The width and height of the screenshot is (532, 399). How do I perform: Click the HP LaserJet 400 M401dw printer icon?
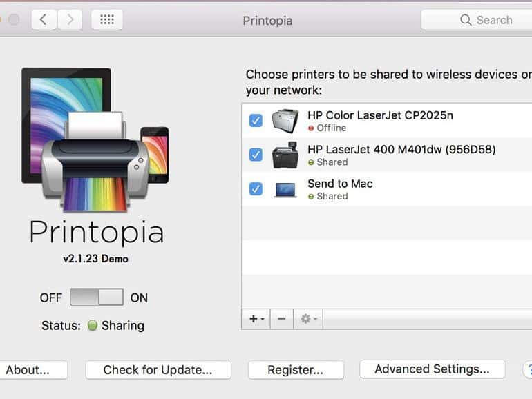[x=285, y=155]
